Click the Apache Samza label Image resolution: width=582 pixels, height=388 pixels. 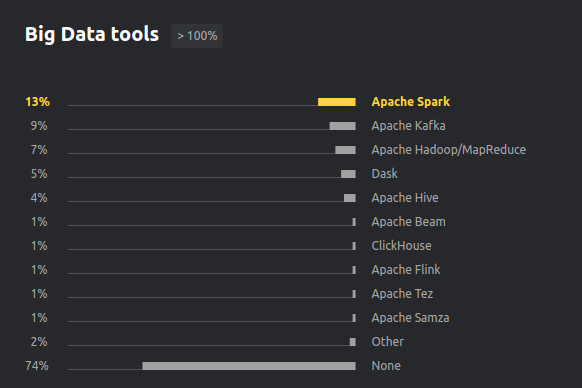click(x=410, y=318)
